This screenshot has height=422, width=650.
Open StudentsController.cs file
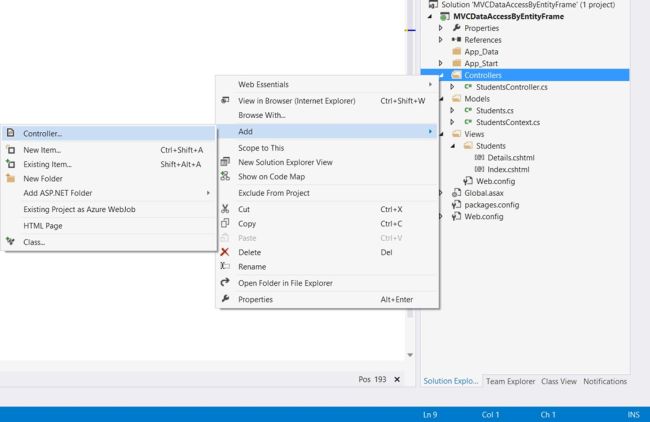512,87
